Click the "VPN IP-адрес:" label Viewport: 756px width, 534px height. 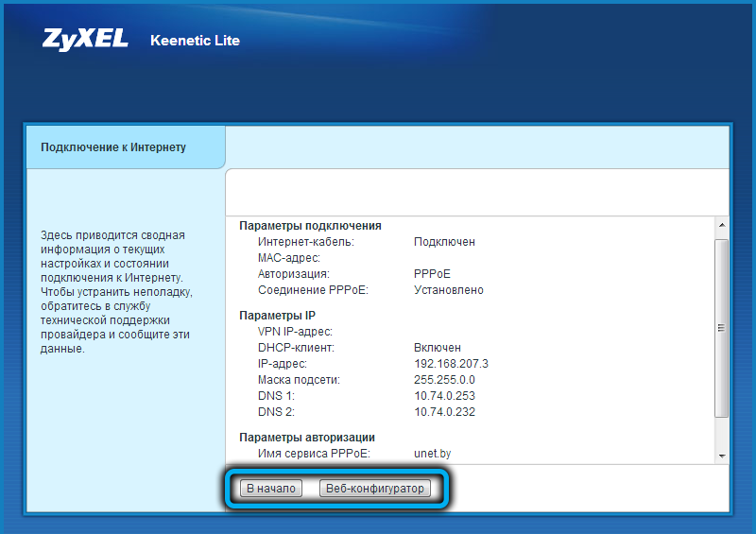295,332
